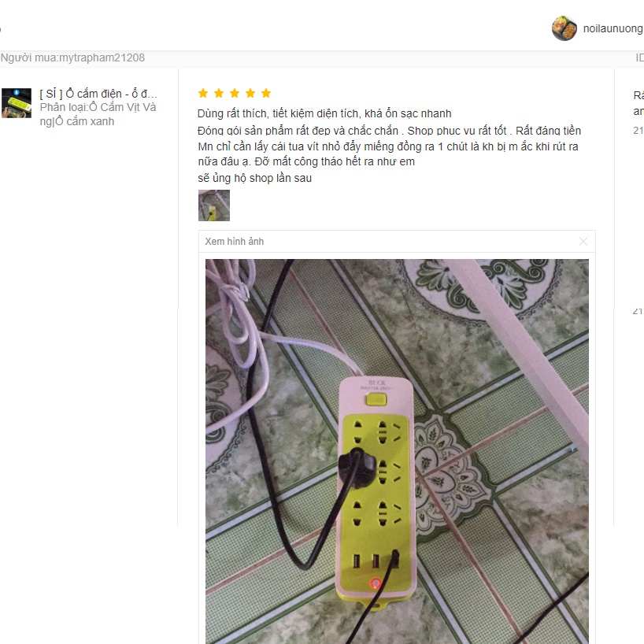Open the noilaunuong account name
Image resolution: width=644 pixels, height=644 pixels.
tap(613, 28)
